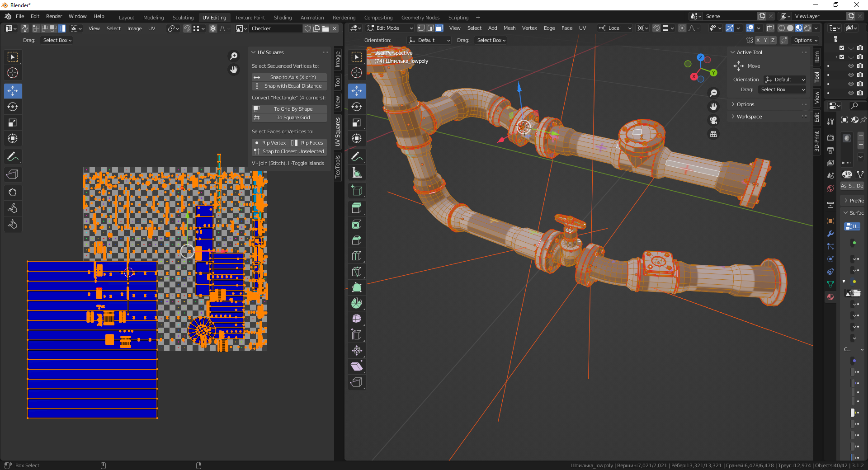
Task: Click the Checker image name field
Action: pyautogui.click(x=275, y=28)
